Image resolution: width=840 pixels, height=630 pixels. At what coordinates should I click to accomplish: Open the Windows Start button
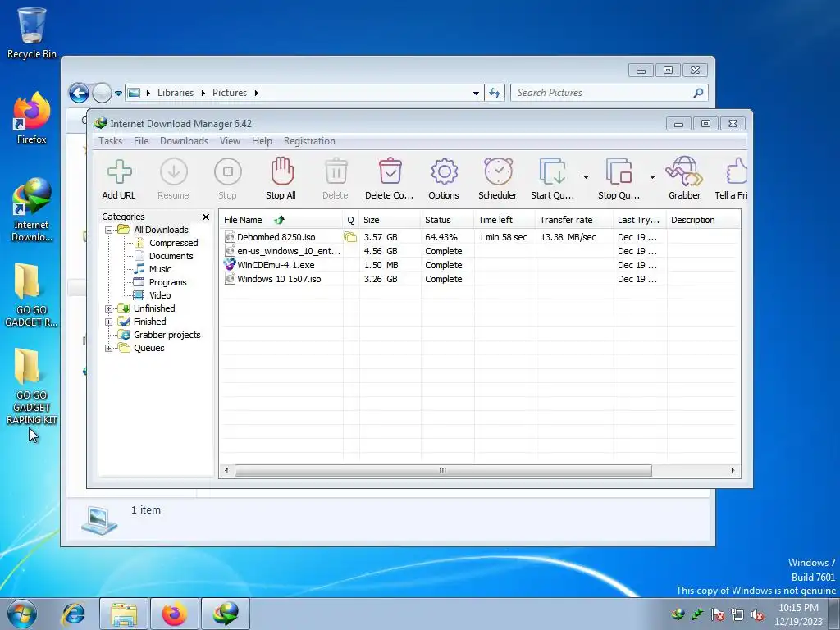pyautogui.click(x=21, y=614)
